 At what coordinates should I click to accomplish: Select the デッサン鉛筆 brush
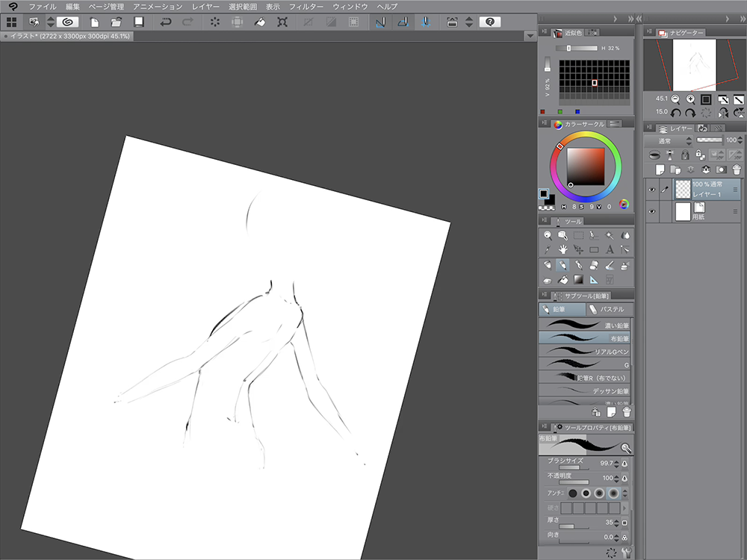click(585, 391)
